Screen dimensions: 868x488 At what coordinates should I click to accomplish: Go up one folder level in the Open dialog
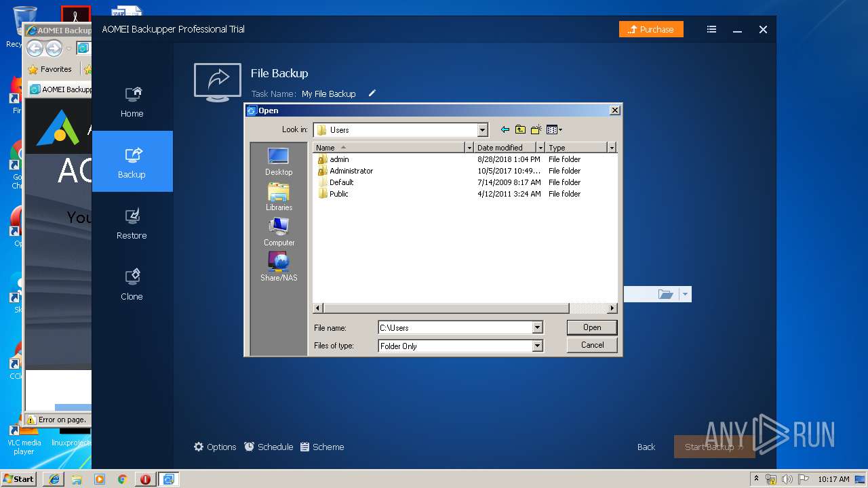520,129
